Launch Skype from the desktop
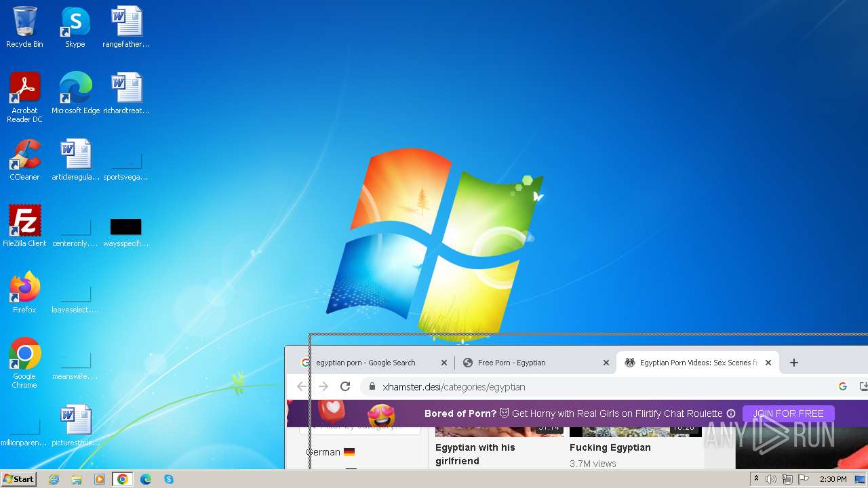868x488 pixels. pyautogui.click(x=75, y=27)
